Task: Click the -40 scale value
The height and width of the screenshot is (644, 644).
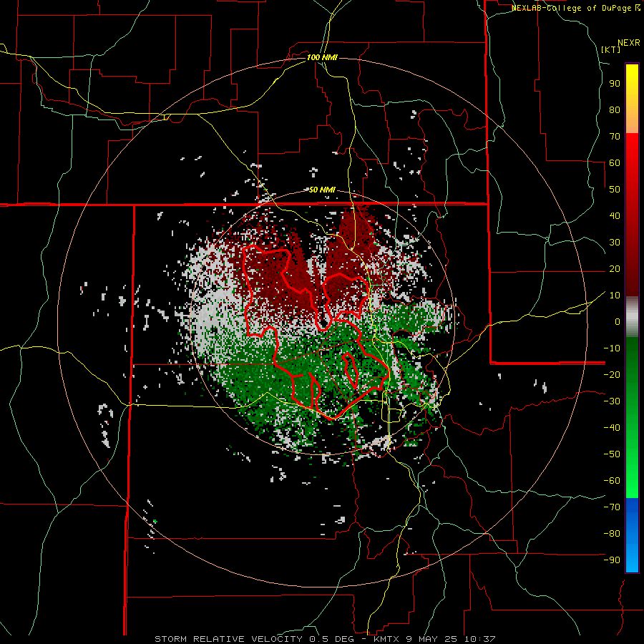Action: (612, 428)
